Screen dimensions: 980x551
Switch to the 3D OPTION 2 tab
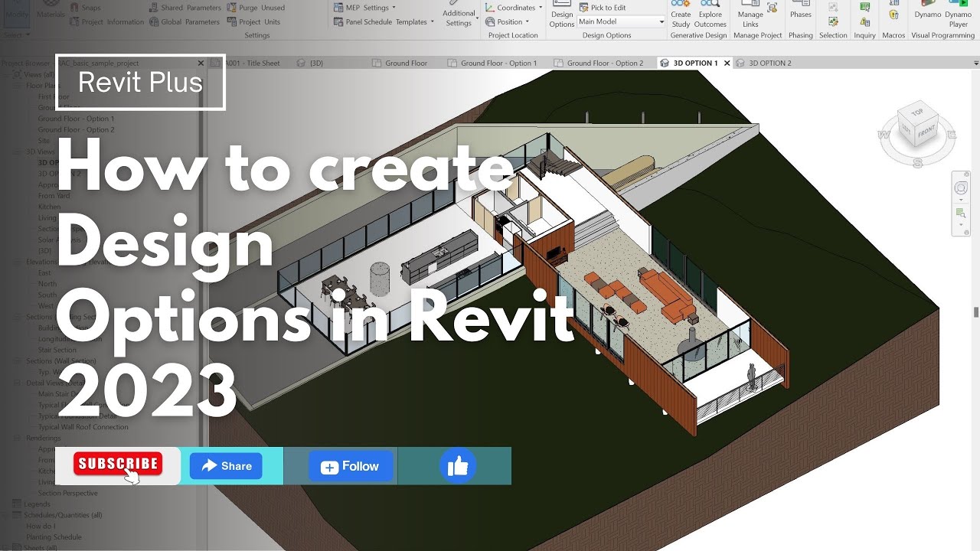tap(764, 63)
